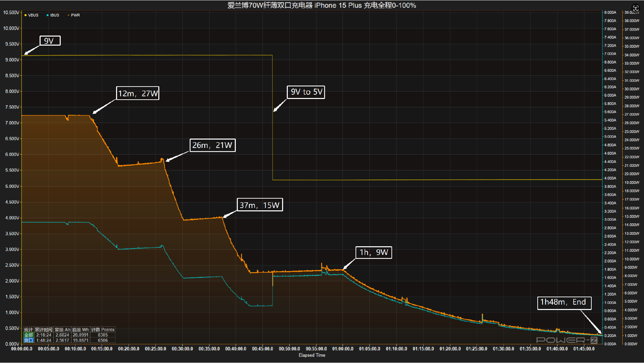644x363 pixels.
Task: Click the 01:45:00.0 time axis tick
Action: click(584, 349)
